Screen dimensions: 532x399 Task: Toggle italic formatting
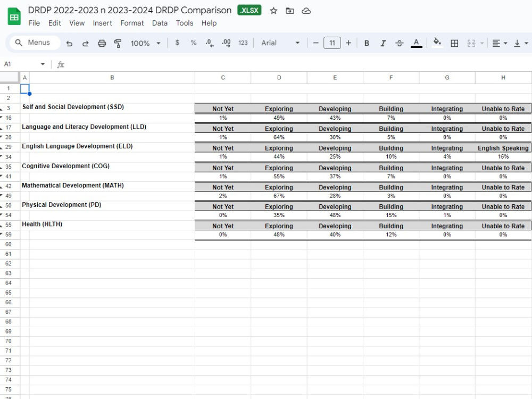click(x=383, y=43)
